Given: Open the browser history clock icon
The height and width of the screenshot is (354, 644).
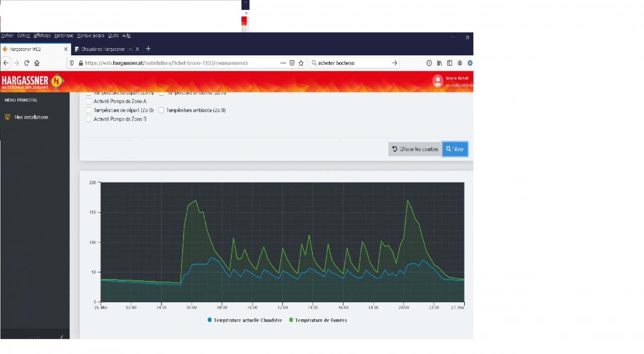Looking at the screenshot, I should click(x=429, y=63).
